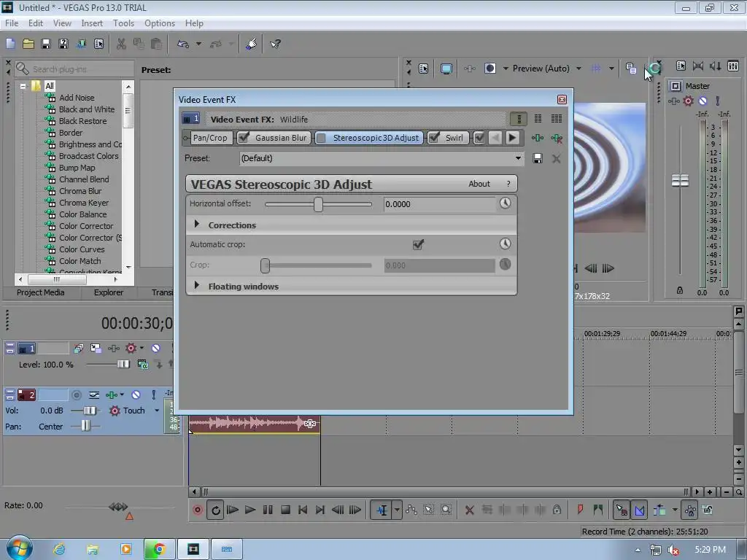Open a project with folder icon
Screen dimensions: 747x560
pyautogui.click(x=28, y=44)
